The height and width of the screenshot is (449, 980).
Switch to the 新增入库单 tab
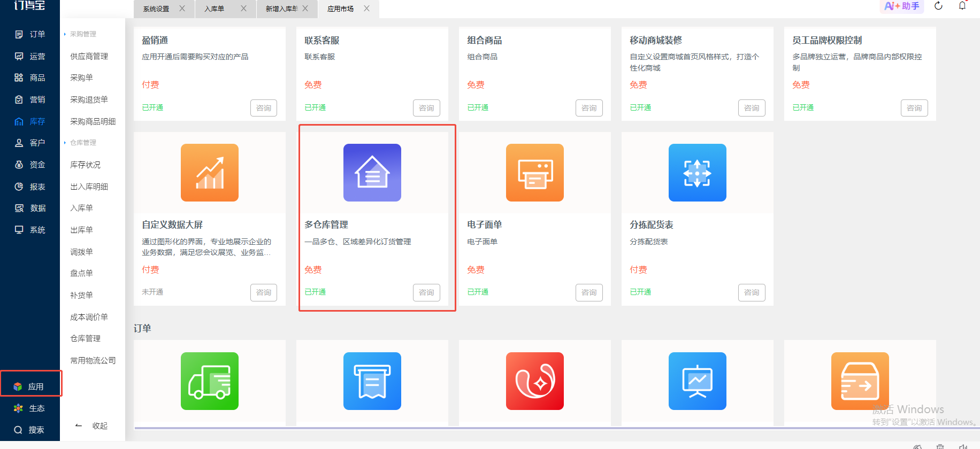click(x=281, y=9)
